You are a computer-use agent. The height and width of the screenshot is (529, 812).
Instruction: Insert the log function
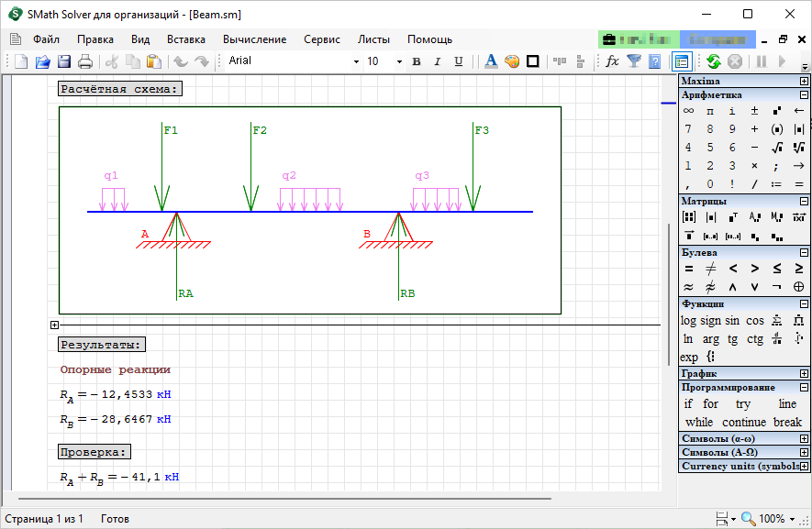click(688, 321)
